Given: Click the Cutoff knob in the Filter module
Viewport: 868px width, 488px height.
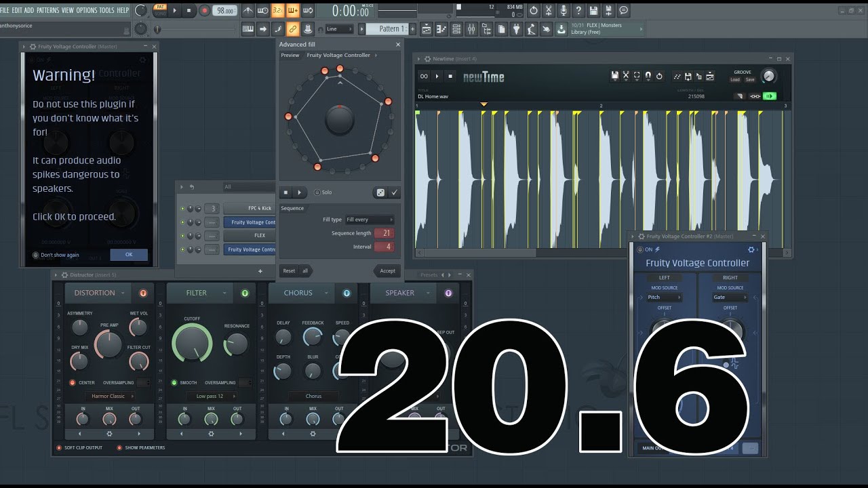Looking at the screenshot, I should 193,342.
